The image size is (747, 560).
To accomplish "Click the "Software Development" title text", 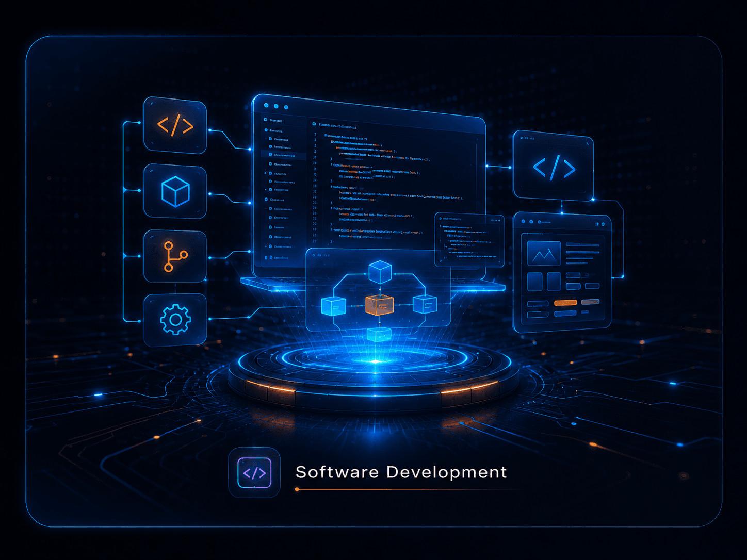I will (x=401, y=472).
